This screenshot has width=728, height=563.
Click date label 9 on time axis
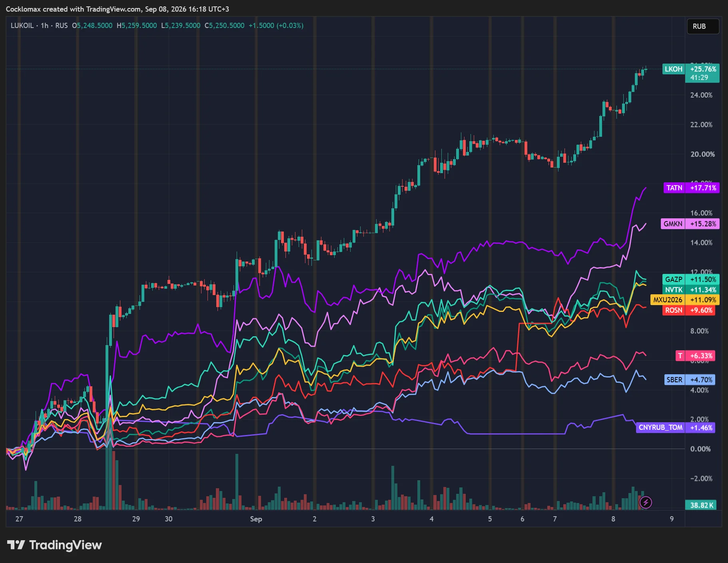click(x=672, y=519)
